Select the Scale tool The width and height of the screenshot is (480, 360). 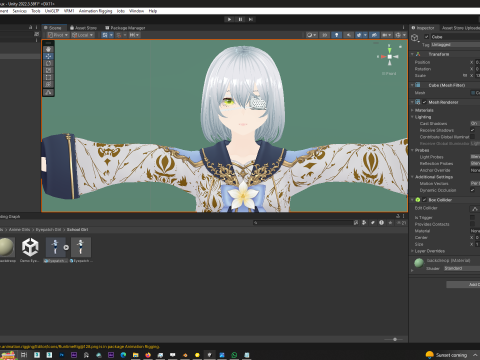pos(48,70)
